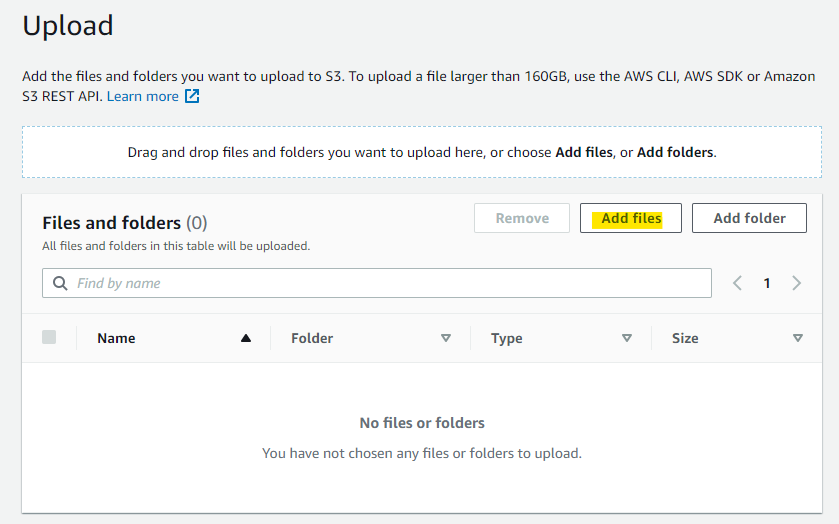Click the Type column header text
Viewport: 839px width, 524px height.
[507, 338]
